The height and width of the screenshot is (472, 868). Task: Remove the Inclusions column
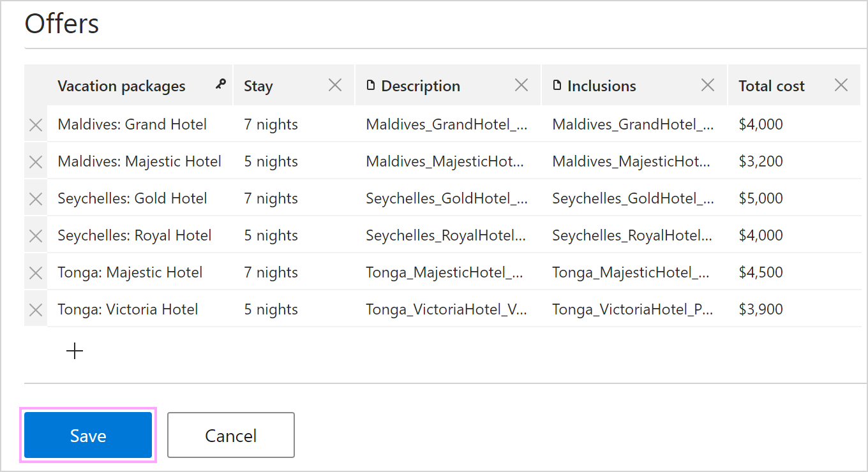coord(708,85)
